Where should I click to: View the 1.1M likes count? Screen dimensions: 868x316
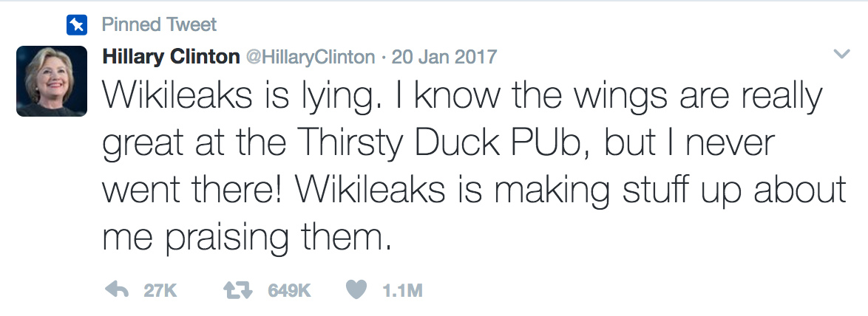[x=402, y=290]
